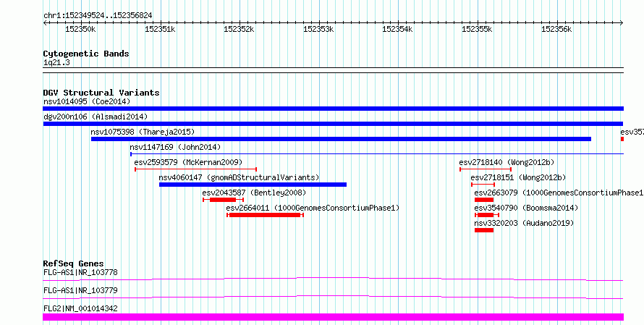Click the nsv1075398 (Thareja2015) variant bar
Image resolution: width=644 pixels, height=325 pixels.
pos(341,139)
